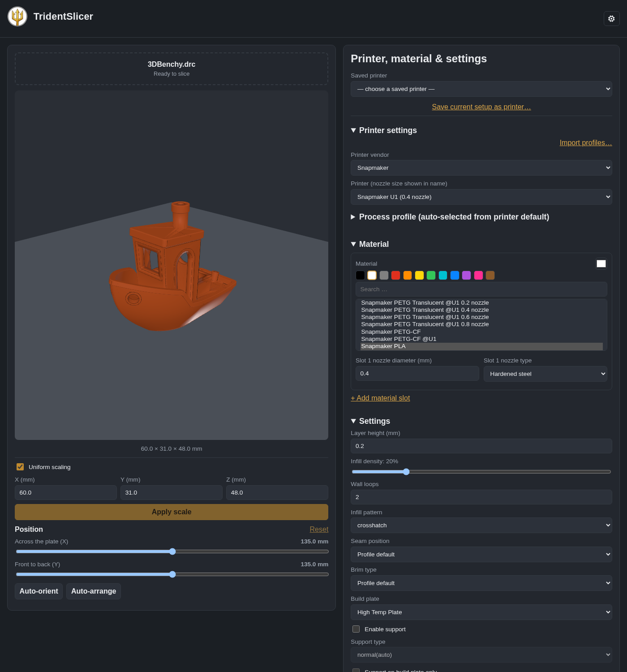627x672 pixels.
Task: Click the TridentSlicer trident logo
Action: click(17, 17)
